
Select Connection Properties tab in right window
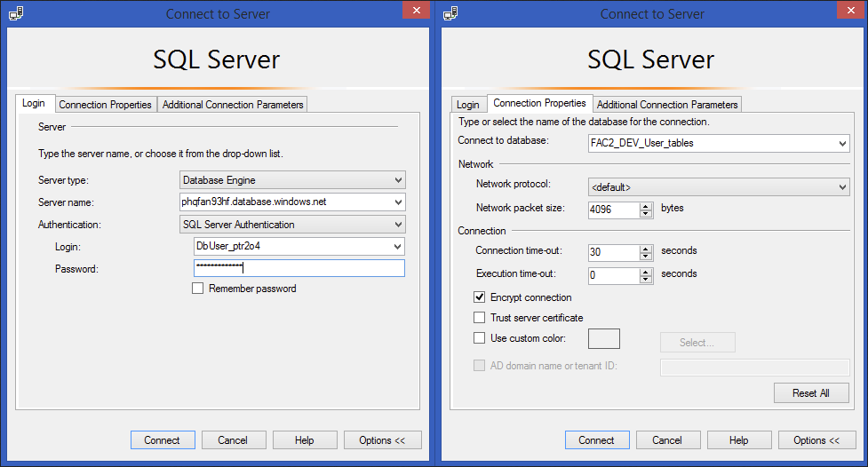[x=540, y=104]
